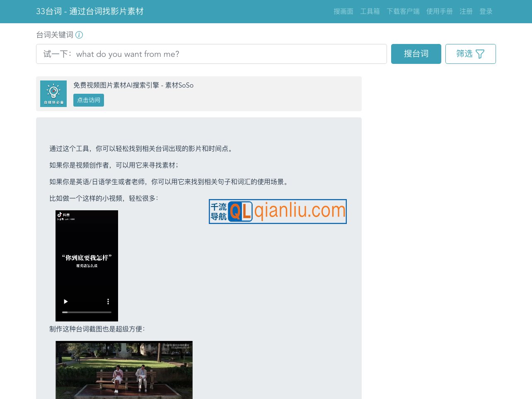Viewport: 532px width, 399px height.
Task: Focus the subtitle keyword search field
Action: point(211,54)
